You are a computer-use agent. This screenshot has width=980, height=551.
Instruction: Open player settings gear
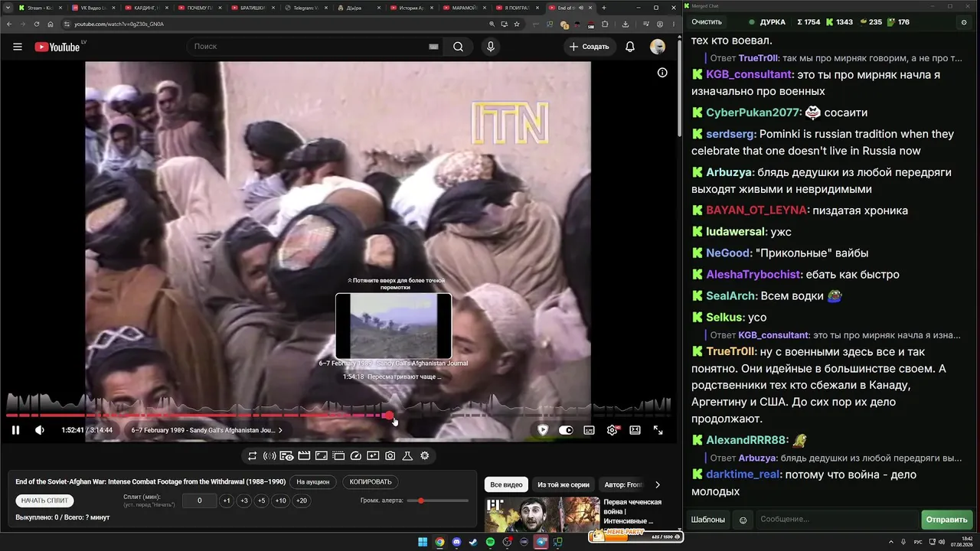click(x=612, y=430)
